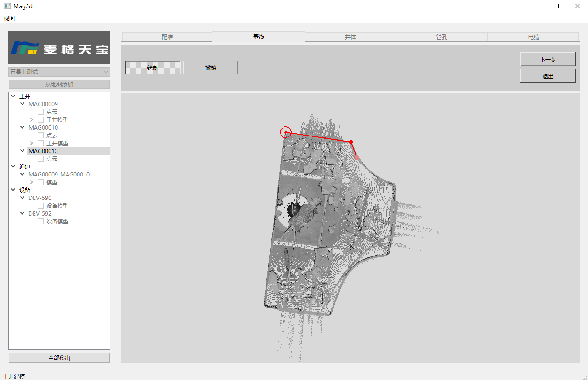Enable 点云 checkbox under MAG00009
This screenshot has width=588, height=380.
(41, 112)
